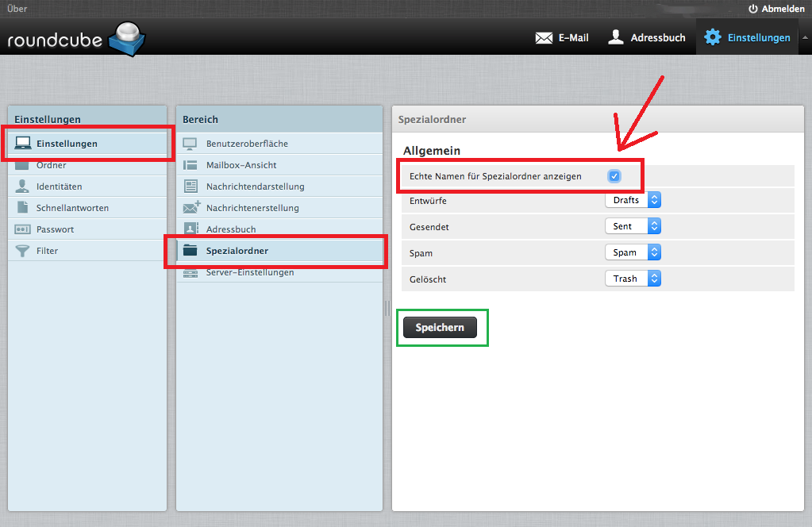
Task: Click the 'Allgemein' heading
Action: 431,151
